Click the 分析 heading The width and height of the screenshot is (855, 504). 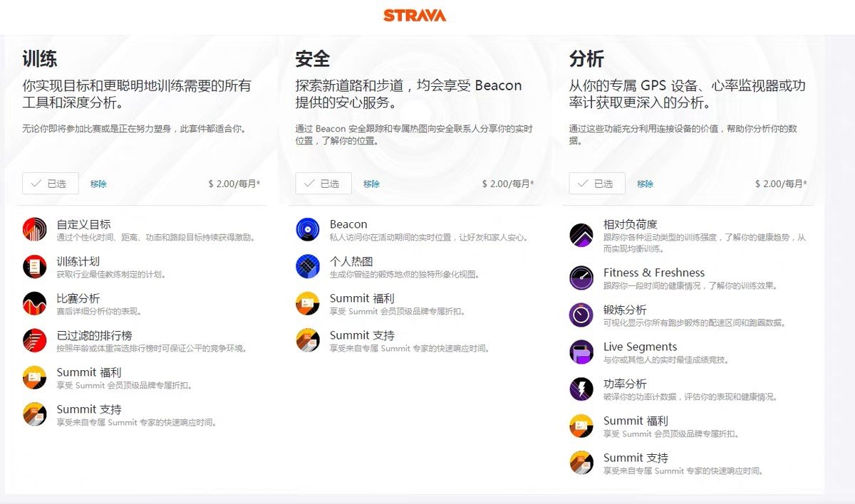(586, 58)
